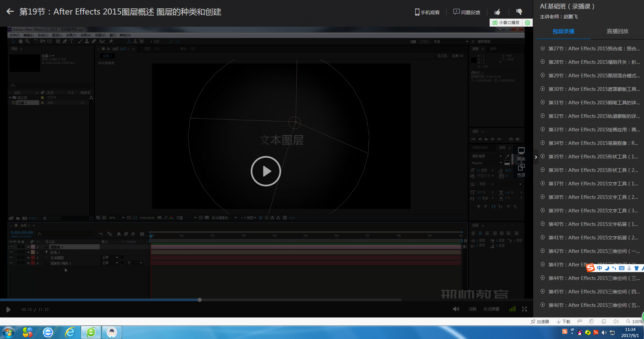Image resolution: width=644 pixels, height=339 pixels.
Task: Open the 流畅 video quality selector
Action: point(472,309)
